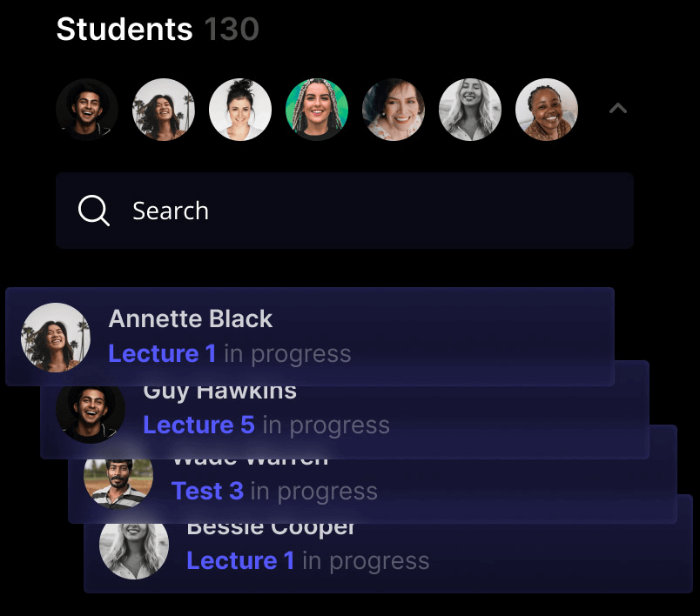Open Lecture 1 link under Bessie Cooper
Image resolution: width=700 pixels, height=616 pixels.
(240, 560)
